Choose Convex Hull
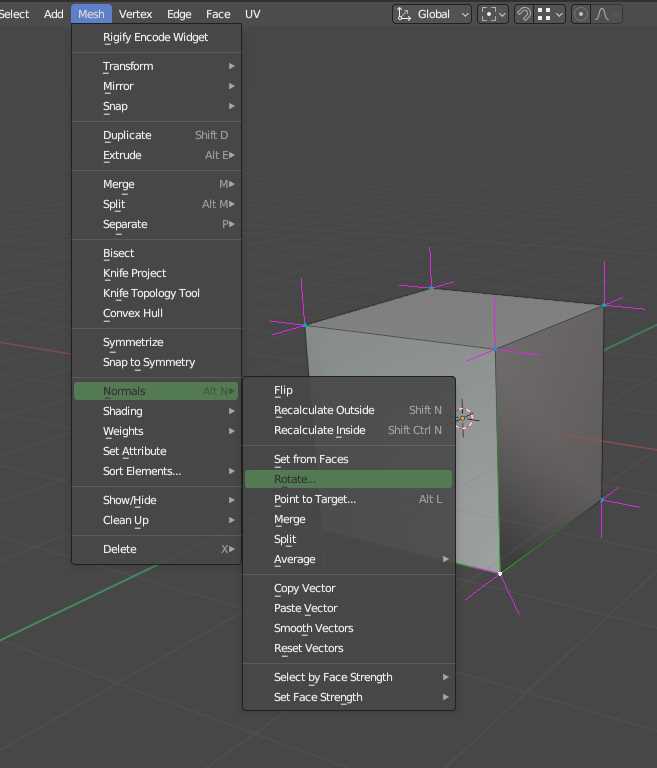Screen dimensions: 657x768 pos(156,313)
